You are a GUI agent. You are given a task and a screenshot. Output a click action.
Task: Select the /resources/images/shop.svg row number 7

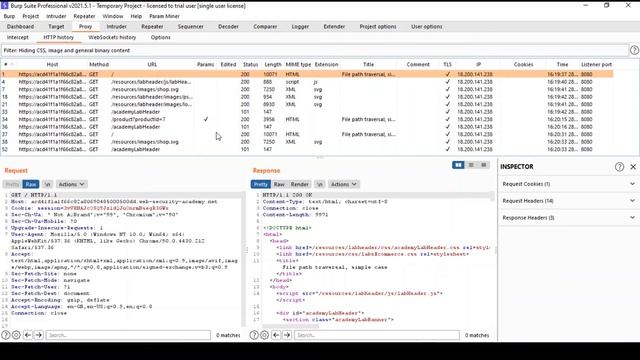click(x=307, y=89)
